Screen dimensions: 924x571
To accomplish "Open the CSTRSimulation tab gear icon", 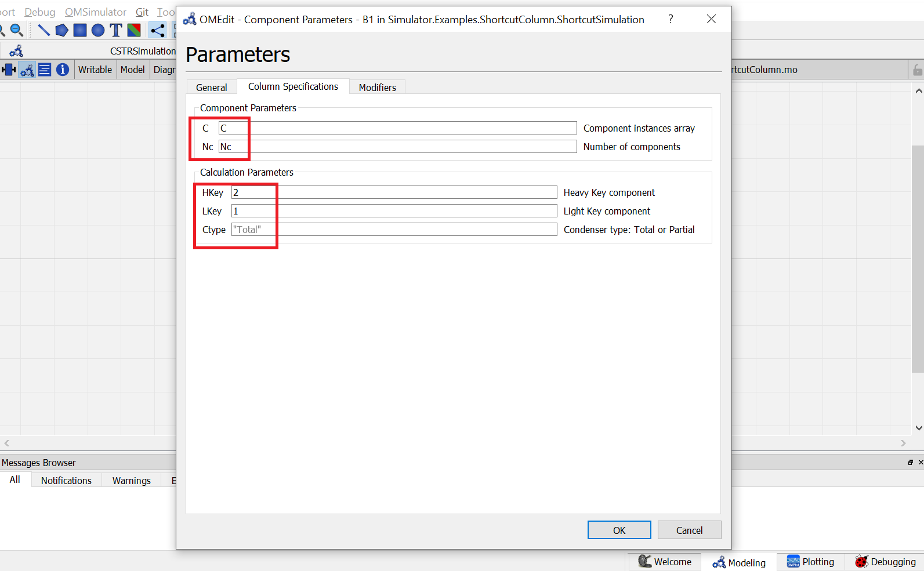I will (x=16, y=51).
